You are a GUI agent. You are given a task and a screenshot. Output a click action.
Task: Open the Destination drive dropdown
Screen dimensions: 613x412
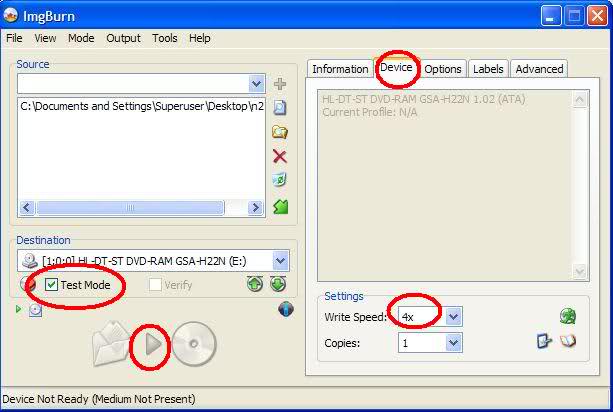281,261
